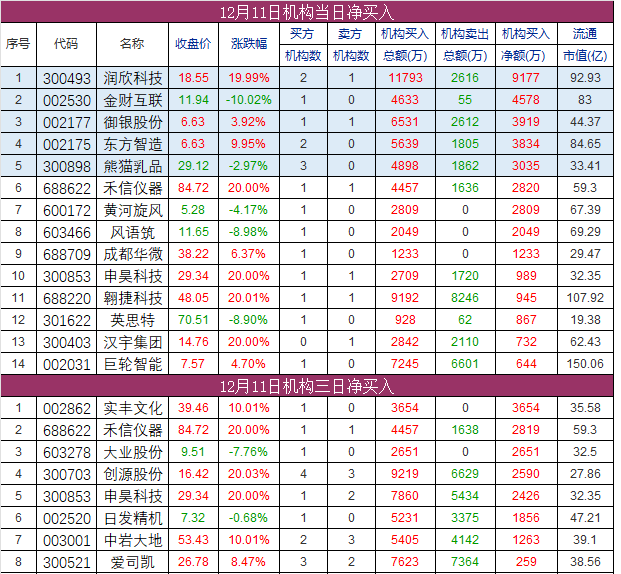Screen dimensions: 621x574
Task: Click the 12月11日机构三日净买入 section banner
Action: [307, 386]
